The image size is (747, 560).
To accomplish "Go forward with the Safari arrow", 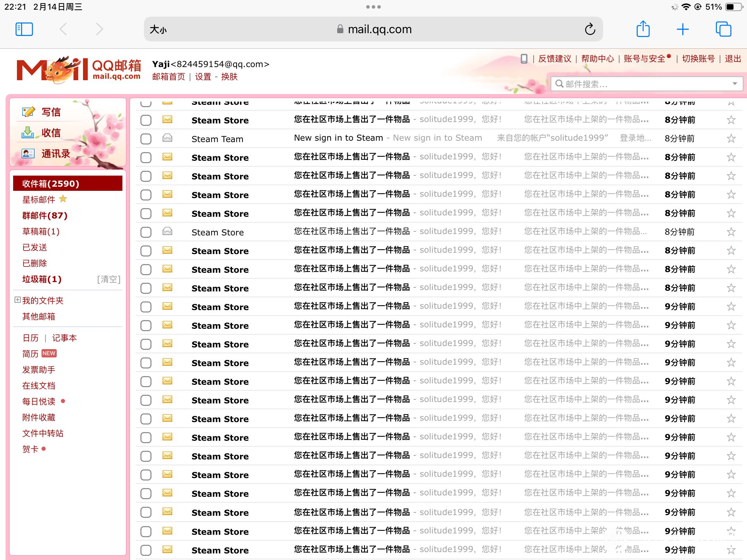I will coord(100,29).
